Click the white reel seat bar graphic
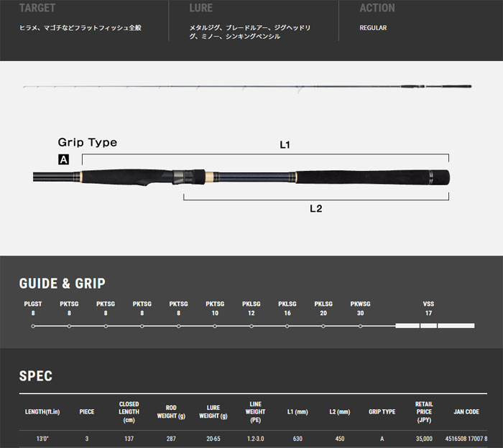Image resolution: width=503 pixels, height=448 pixels. (x=435, y=326)
